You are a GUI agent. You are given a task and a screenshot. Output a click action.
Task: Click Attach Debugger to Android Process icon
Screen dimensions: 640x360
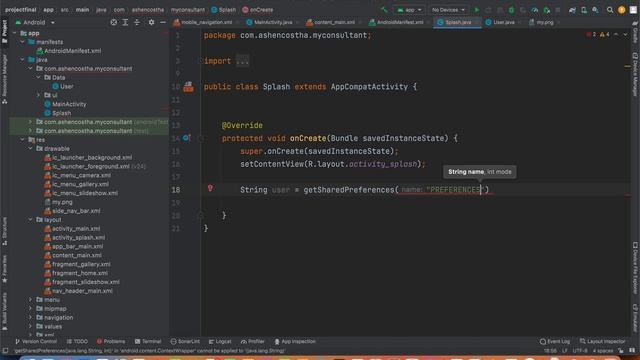click(547, 10)
